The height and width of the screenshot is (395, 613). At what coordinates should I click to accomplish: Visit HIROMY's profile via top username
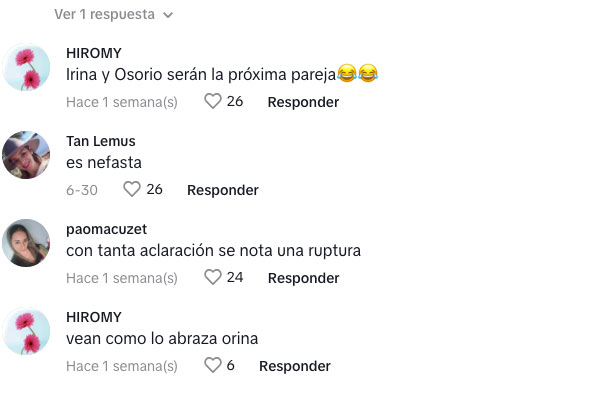[x=94, y=53]
